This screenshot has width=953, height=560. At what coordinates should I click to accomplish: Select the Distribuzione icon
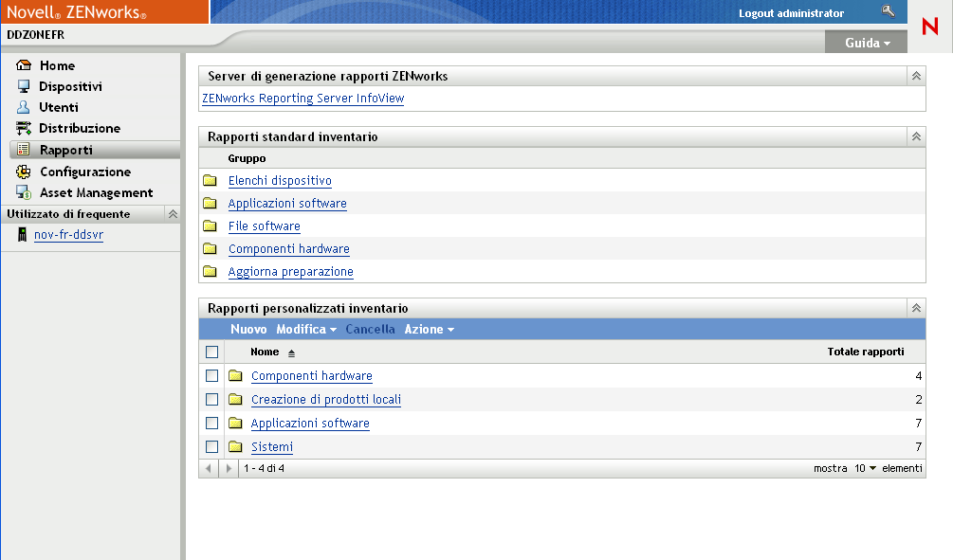(22, 127)
